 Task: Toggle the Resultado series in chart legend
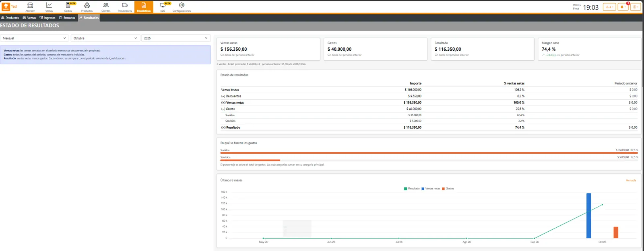coord(412,189)
